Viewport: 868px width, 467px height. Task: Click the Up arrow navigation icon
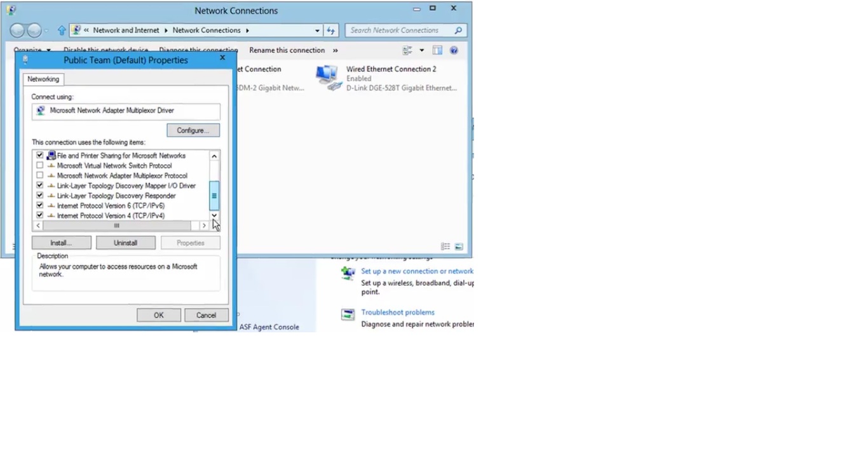(x=62, y=30)
